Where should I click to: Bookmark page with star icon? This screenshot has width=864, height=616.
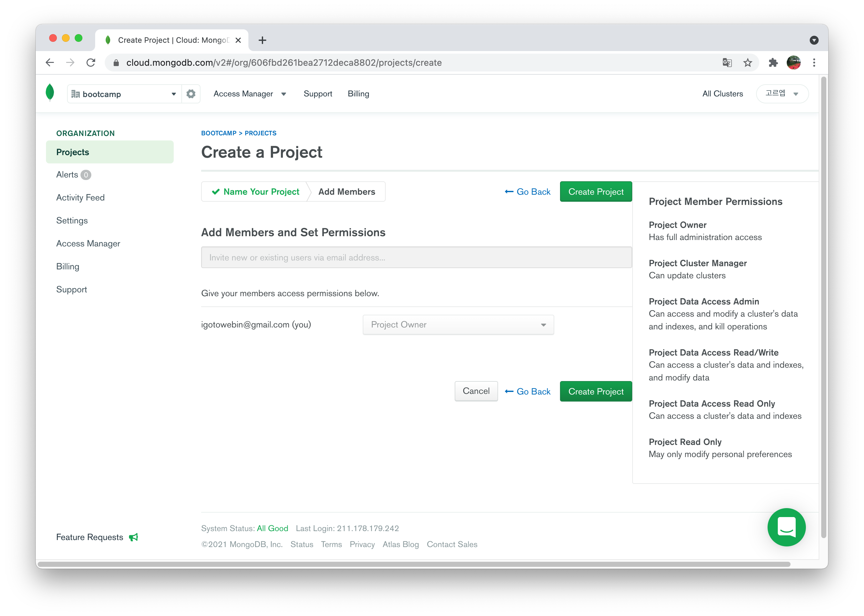point(747,63)
